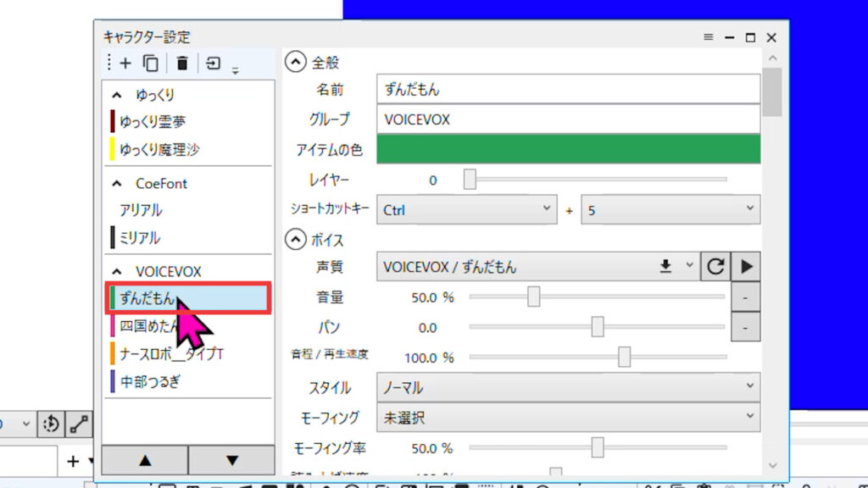Open the Ctrl shortcut modifier dropdown
The height and width of the screenshot is (488, 868).
(467, 209)
